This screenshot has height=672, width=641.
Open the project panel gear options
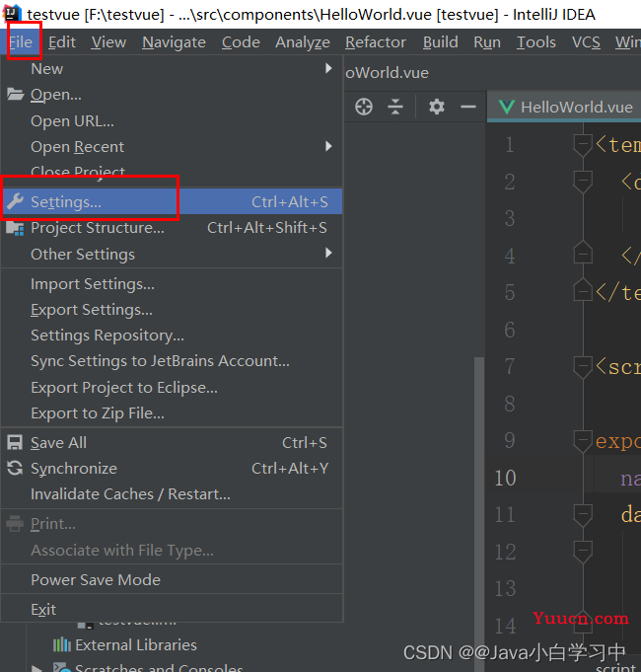pyautogui.click(x=437, y=107)
